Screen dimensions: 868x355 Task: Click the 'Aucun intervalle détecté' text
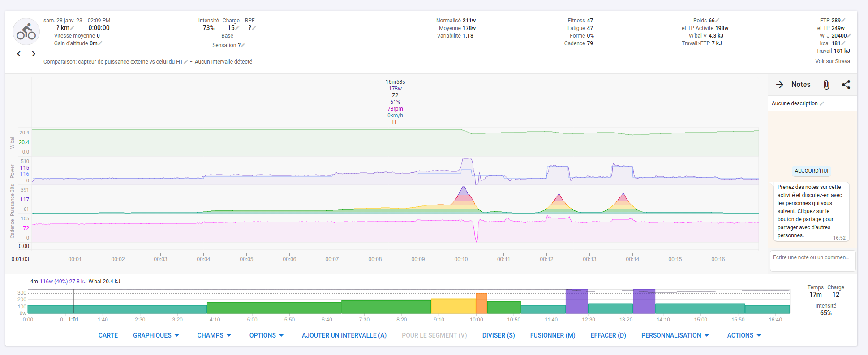coord(223,62)
